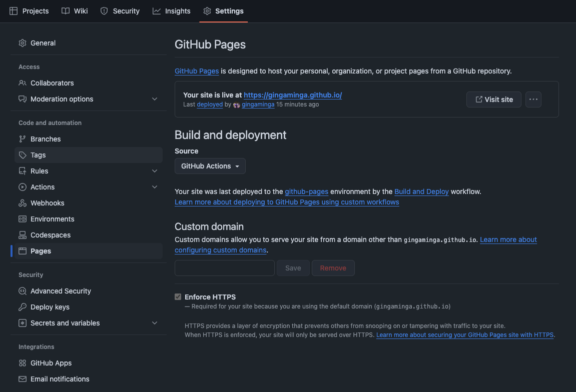Click the Pages browser icon
Screen dimensions: 576x392
23,251
